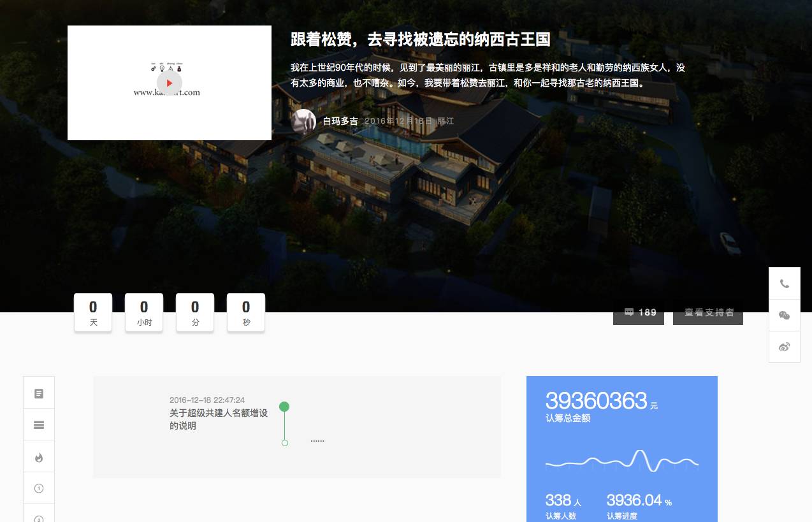The height and width of the screenshot is (522, 812).
Task: Click the phone contact icon on right edge
Action: [785, 283]
